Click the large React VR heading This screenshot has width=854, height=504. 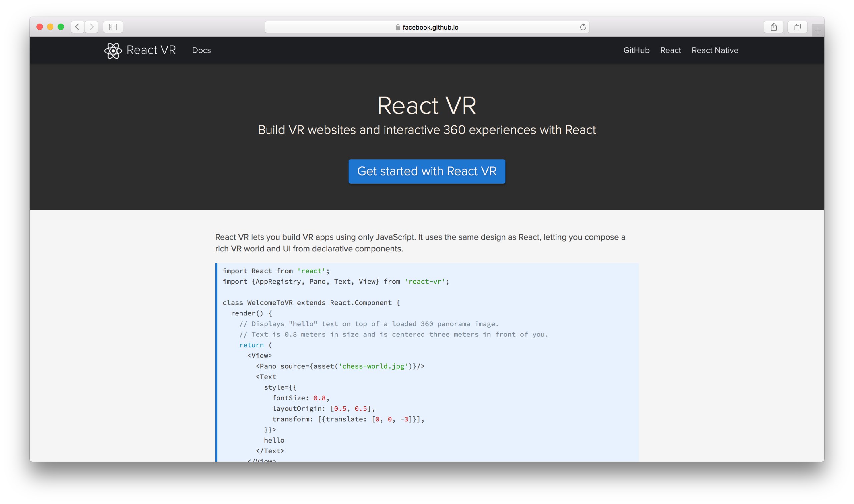point(427,105)
